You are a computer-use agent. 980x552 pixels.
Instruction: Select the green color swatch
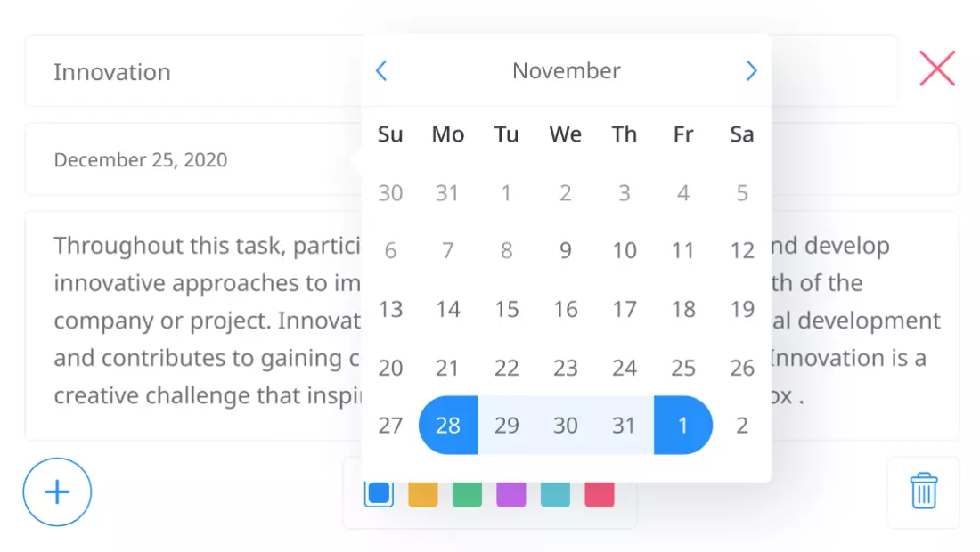[x=467, y=491]
